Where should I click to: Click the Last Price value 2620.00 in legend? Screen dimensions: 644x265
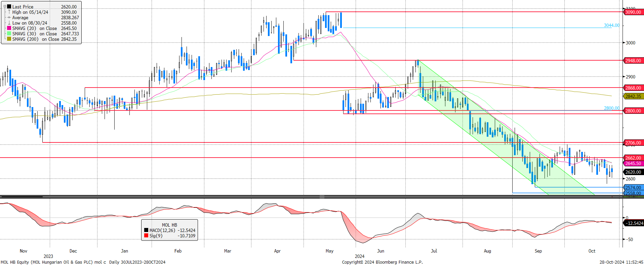(69, 7)
